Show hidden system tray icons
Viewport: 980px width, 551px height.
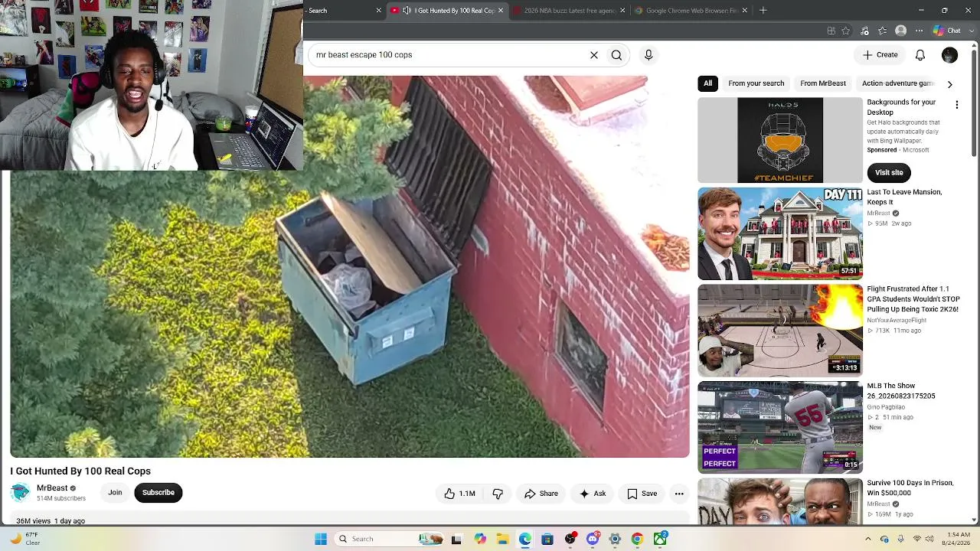pos(868,539)
